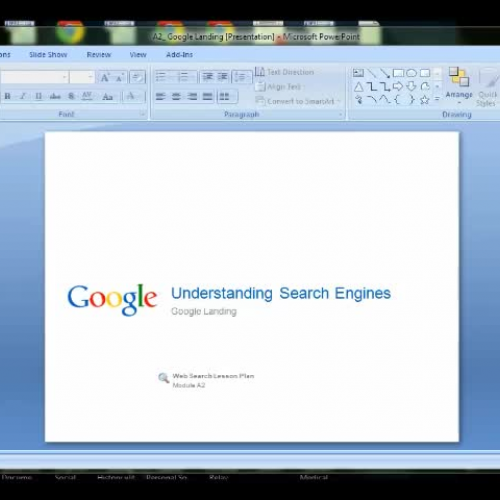Select the Left Brace shape
Image resolution: width=500 pixels, height=500 pixels.
398,99
